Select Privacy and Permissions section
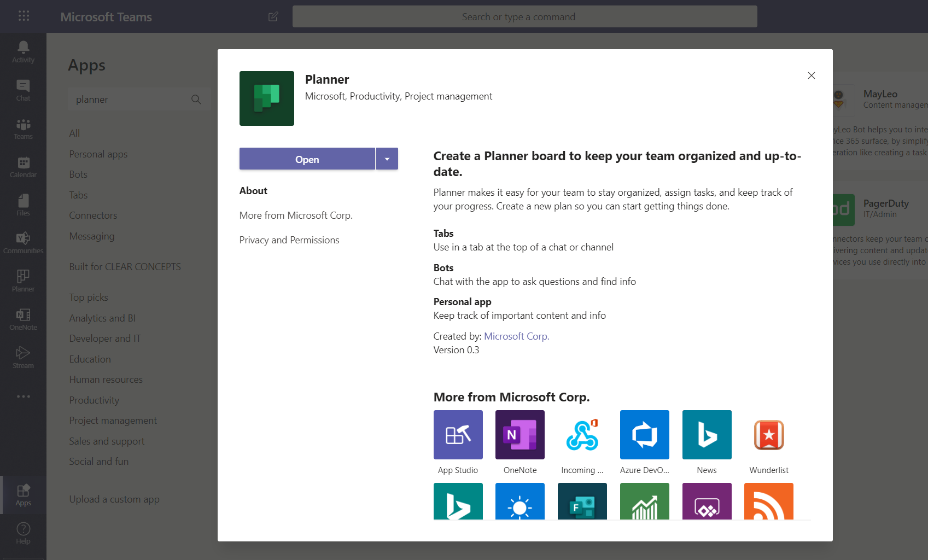Image resolution: width=928 pixels, height=560 pixels. point(289,240)
